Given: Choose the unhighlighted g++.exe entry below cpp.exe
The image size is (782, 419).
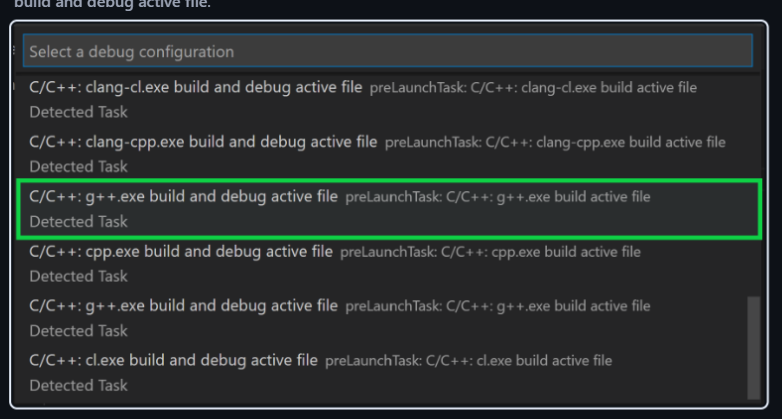Looking at the screenshot, I should pos(184,305).
